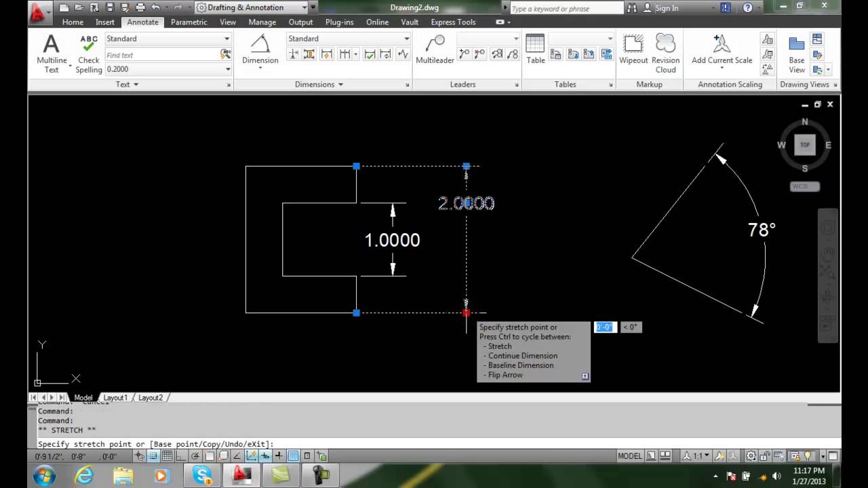Select the Multiline Text tool
The image size is (868, 488).
[x=52, y=54]
